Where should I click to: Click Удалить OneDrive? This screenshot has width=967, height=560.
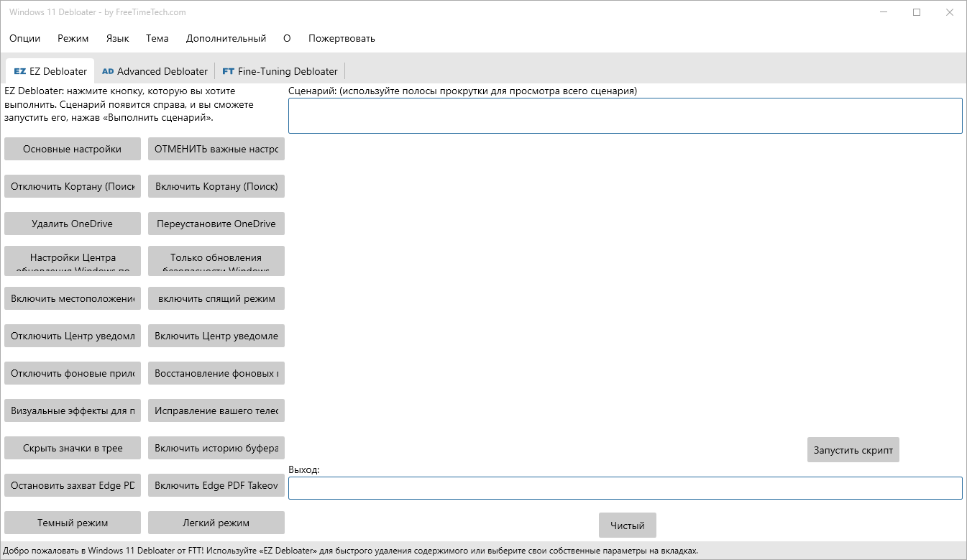72,224
